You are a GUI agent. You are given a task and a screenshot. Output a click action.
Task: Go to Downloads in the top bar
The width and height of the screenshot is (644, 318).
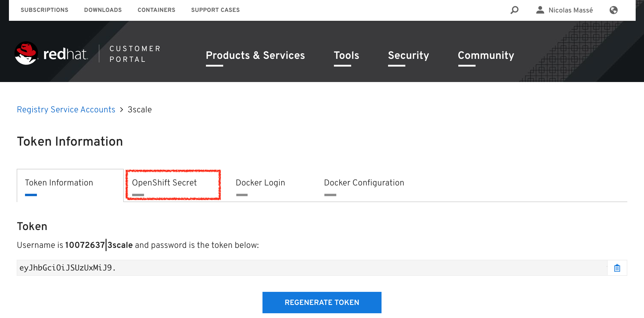(103, 10)
